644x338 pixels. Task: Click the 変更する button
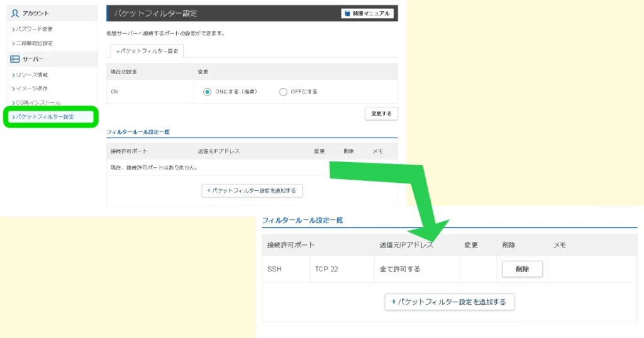[x=381, y=114]
